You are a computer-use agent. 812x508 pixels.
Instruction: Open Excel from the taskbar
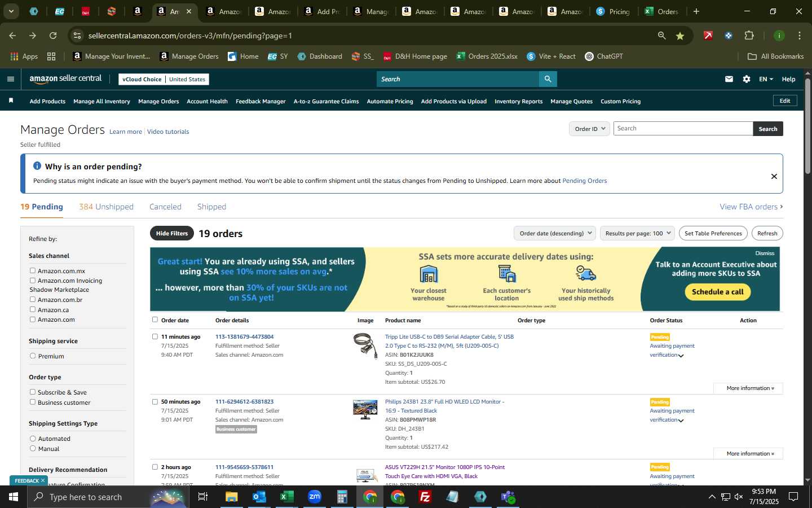[286, 497]
